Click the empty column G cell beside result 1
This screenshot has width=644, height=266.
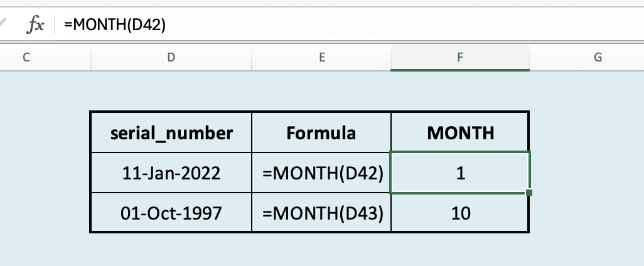tap(587, 173)
